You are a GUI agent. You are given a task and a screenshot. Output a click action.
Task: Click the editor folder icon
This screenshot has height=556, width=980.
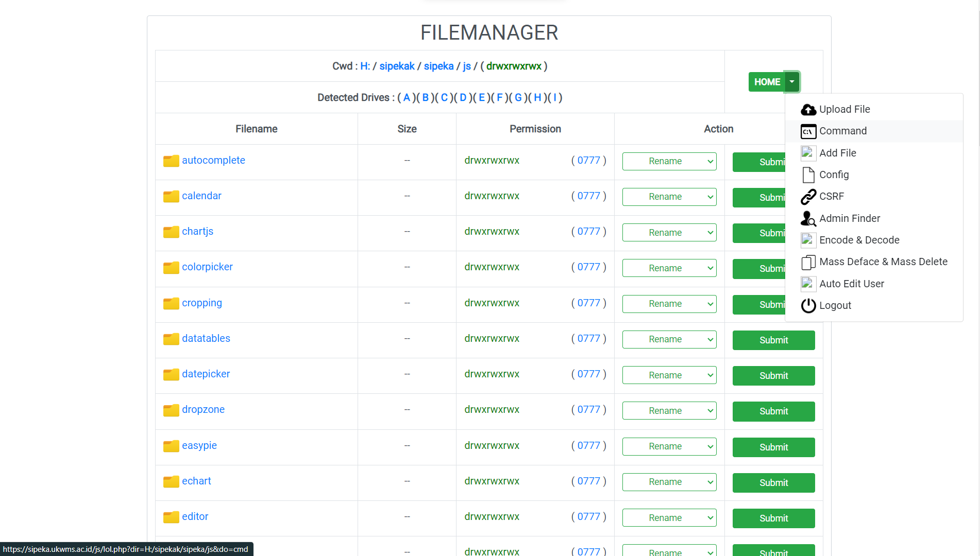coord(171,517)
